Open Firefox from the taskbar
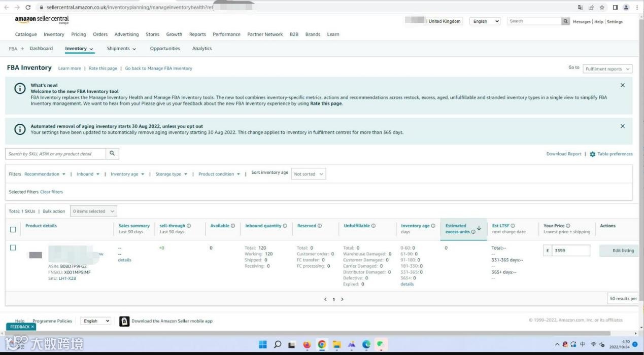Image resolution: width=644 pixels, height=355 pixels. tap(307, 345)
